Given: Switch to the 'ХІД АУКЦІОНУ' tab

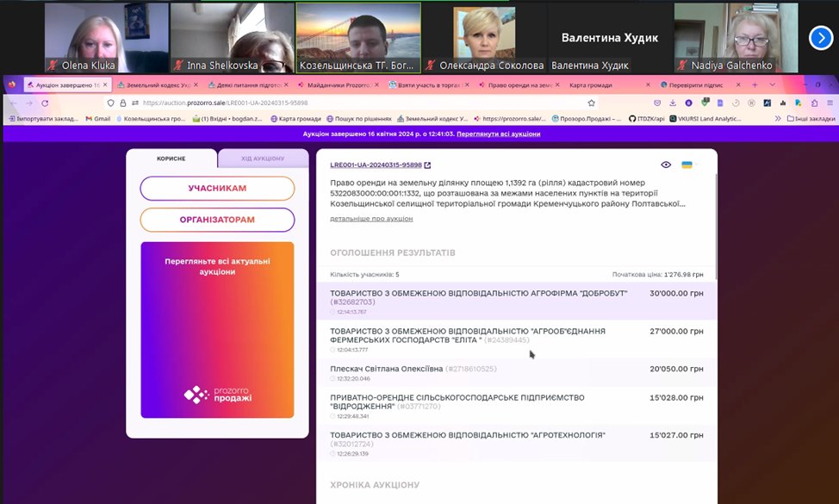Looking at the screenshot, I should 263,159.
